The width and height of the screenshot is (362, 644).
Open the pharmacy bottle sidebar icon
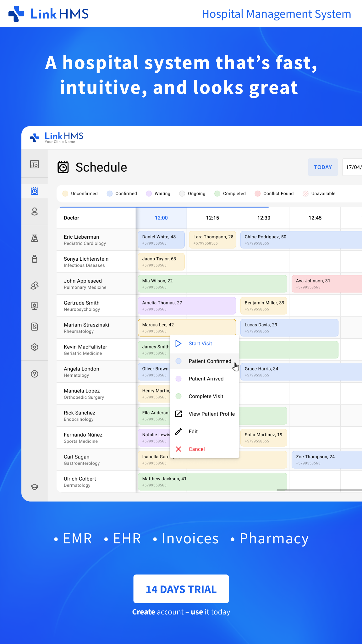pos(35,259)
